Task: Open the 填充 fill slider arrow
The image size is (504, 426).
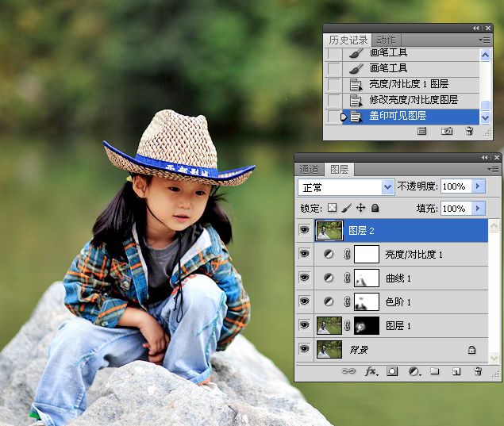Action: coord(478,209)
